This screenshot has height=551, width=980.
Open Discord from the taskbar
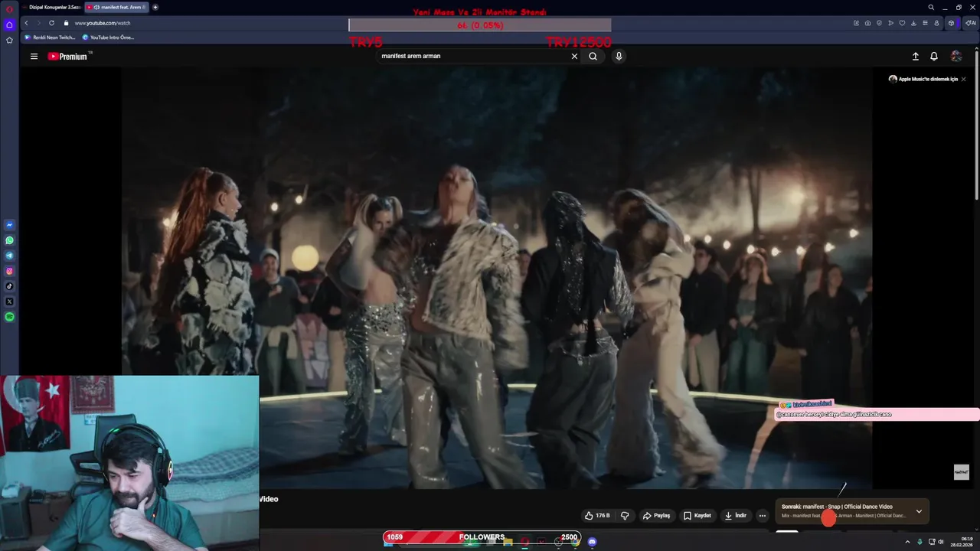tap(592, 542)
